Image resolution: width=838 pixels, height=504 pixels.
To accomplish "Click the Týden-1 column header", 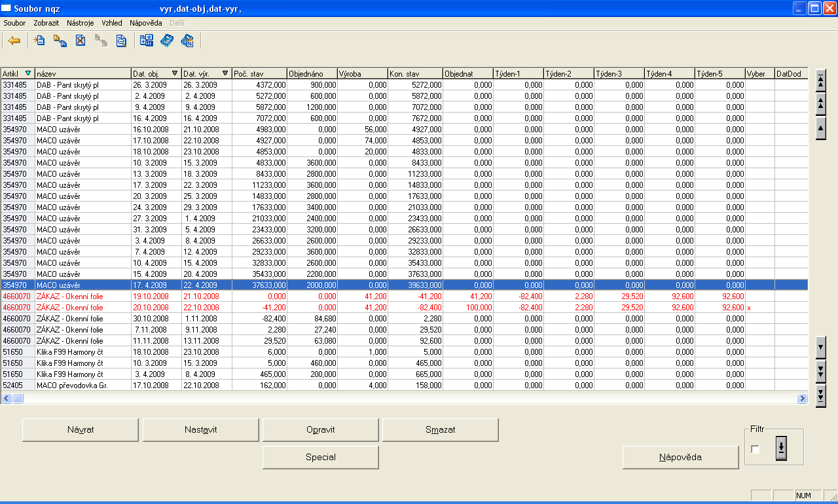I will (x=519, y=73).
